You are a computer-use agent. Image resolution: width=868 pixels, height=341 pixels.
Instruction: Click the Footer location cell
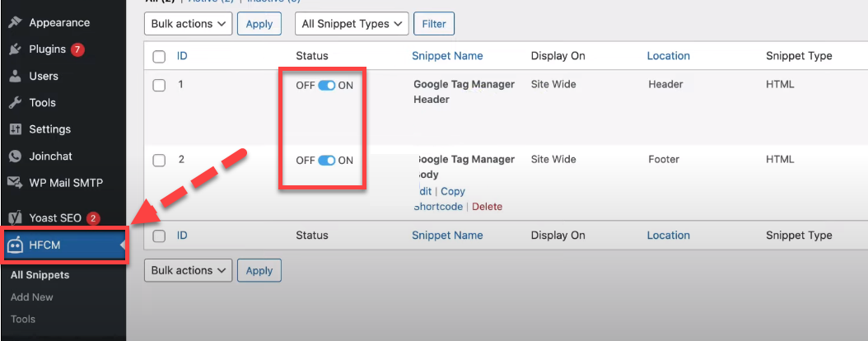point(665,160)
